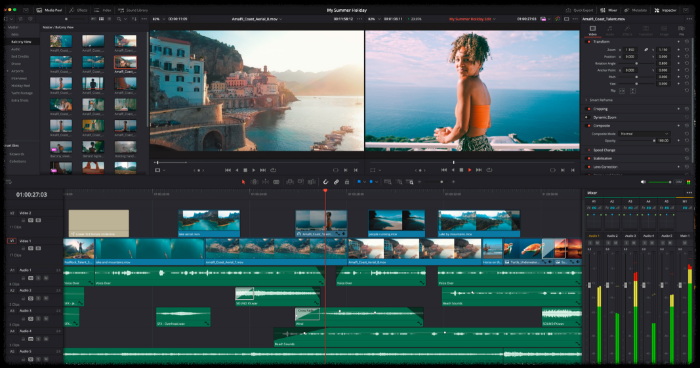
Task: Adjust the Opacity slider in Inspector
Action: point(637,141)
